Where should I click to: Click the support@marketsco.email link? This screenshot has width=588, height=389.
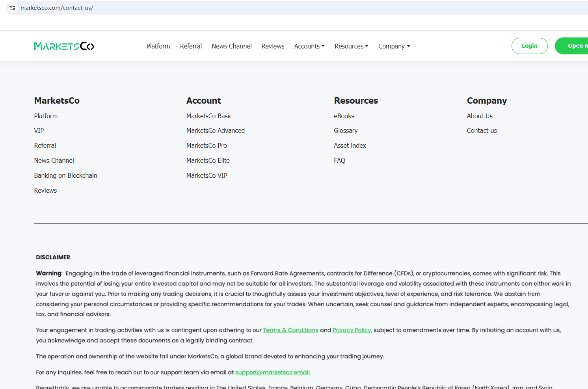click(272, 372)
